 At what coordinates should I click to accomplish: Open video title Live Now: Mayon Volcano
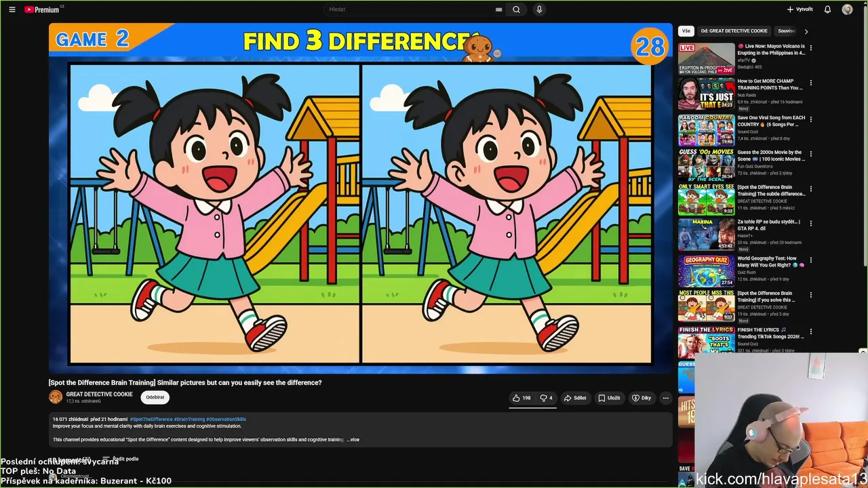point(772,49)
